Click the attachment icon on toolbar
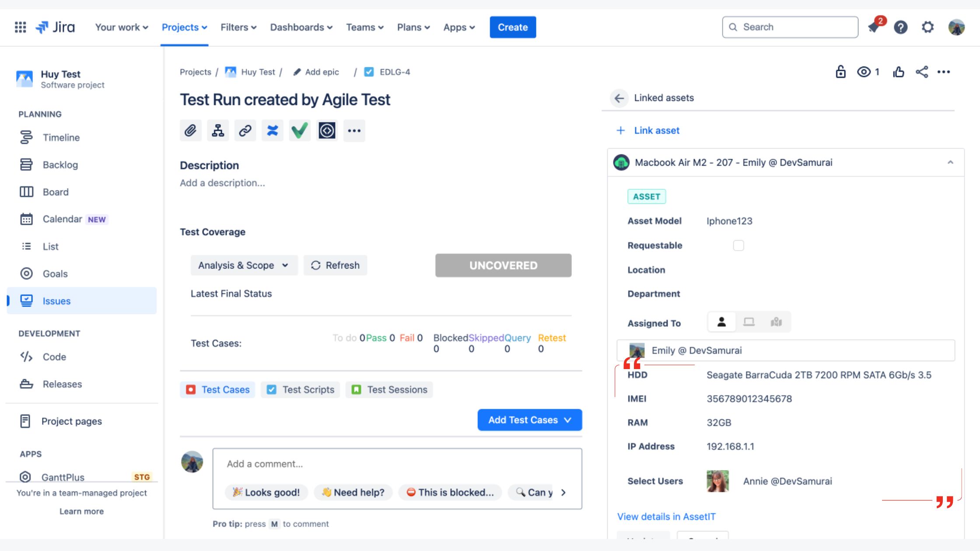The height and width of the screenshot is (551, 980). pyautogui.click(x=190, y=130)
